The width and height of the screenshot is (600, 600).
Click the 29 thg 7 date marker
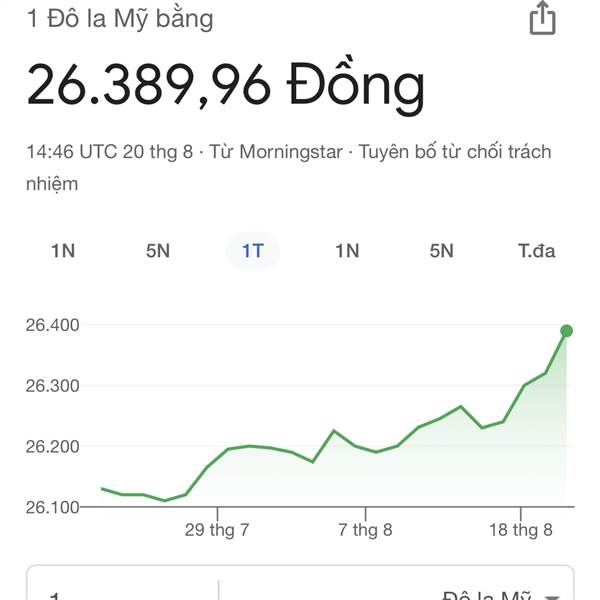point(217,530)
